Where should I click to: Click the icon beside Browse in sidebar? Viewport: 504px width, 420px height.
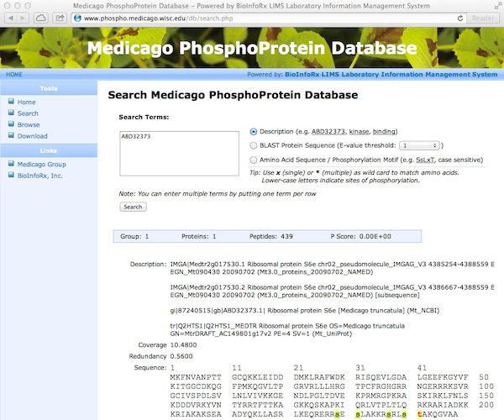tap(10, 125)
